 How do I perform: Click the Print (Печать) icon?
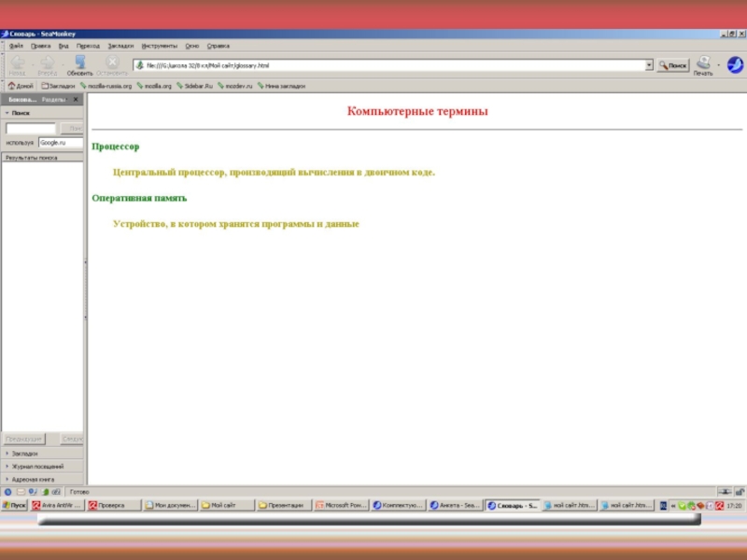pos(703,63)
